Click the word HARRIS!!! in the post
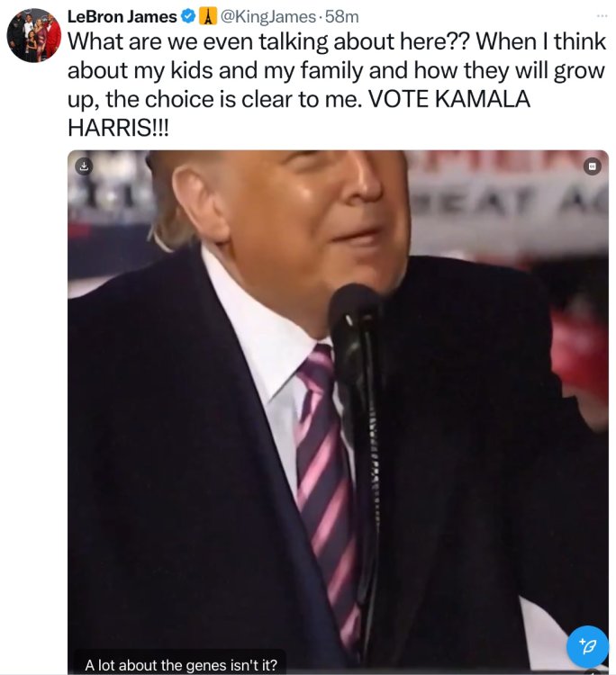 point(119,128)
